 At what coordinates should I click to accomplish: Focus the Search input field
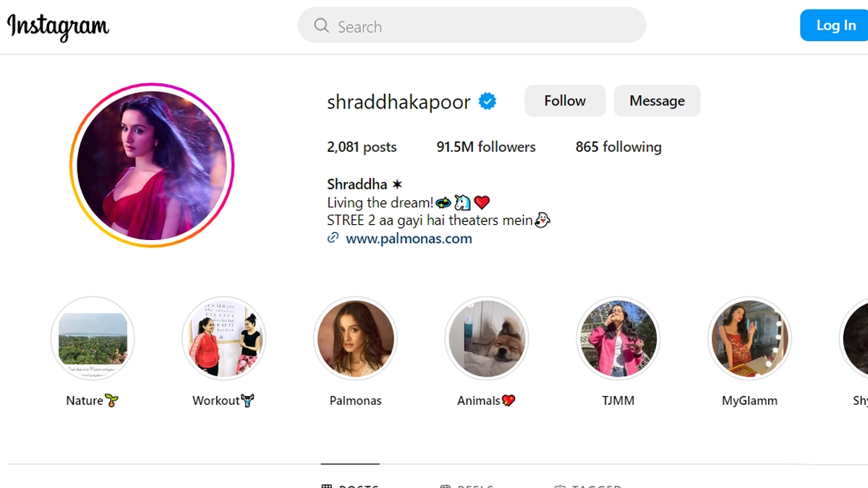pyautogui.click(x=472, y=26)
